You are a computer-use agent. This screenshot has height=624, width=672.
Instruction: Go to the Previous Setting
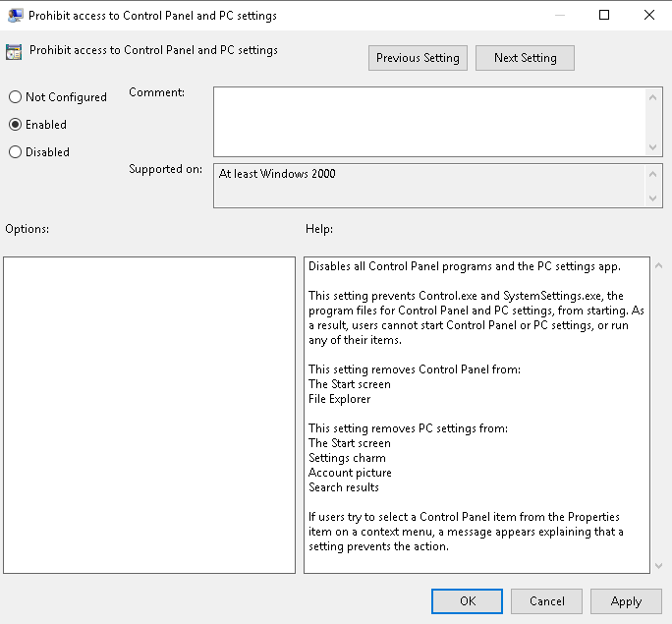coord(418,58)
